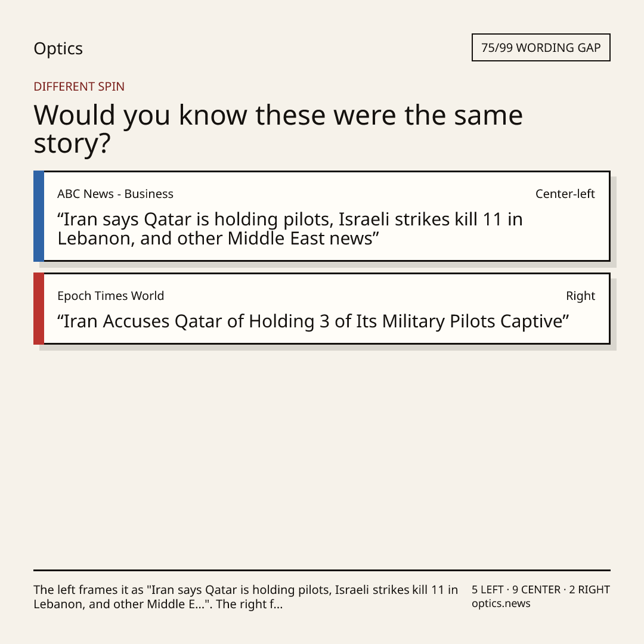Viewport: 644px width, 644px height.
Task: Click the 5 Left · 9 Center · 2 Right count
Action: (x=540, y=590)
